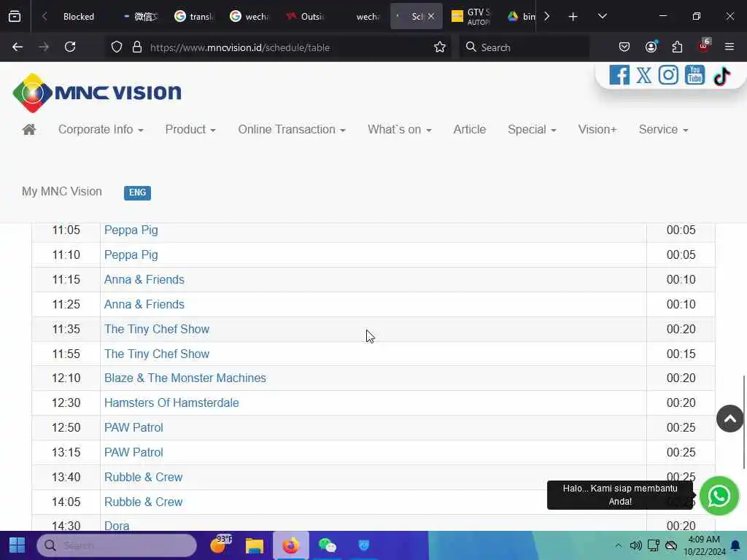Click the Firefox taskbar icon
Screen dimensions: 747x560
click(290, 545)
